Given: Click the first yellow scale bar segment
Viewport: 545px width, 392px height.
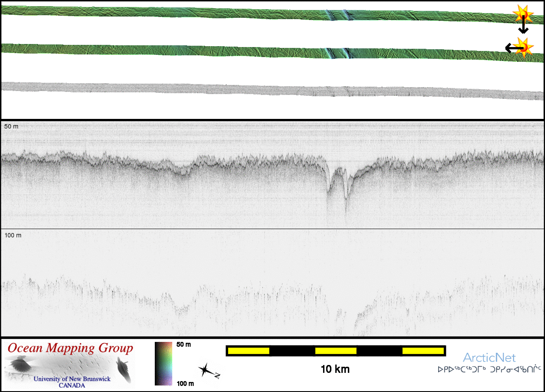Looking at the screenshot, I should point(249,351).
